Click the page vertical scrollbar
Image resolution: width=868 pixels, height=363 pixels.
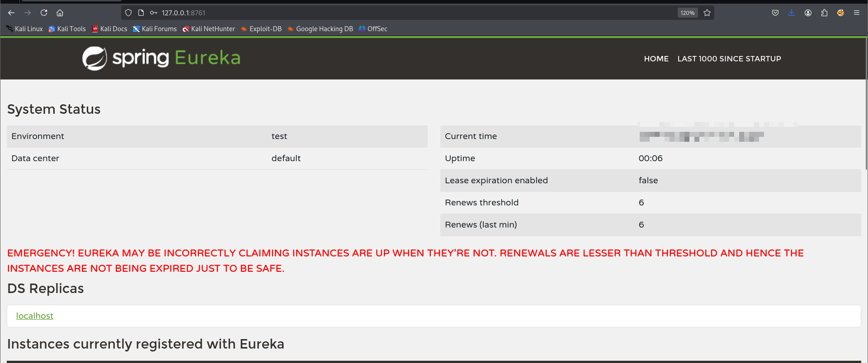coord(866,104)
